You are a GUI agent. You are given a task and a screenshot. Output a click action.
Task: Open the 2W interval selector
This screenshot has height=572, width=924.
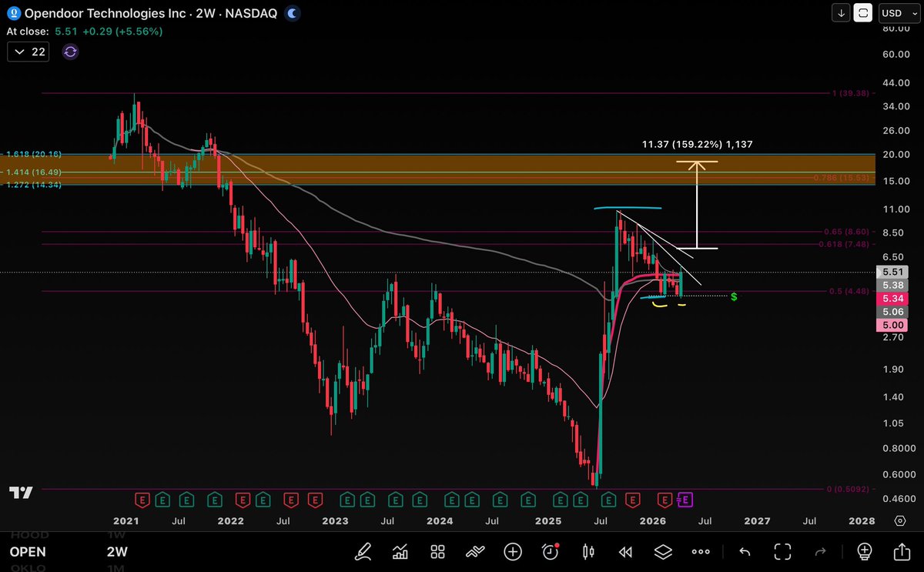[x=119, y=551]
